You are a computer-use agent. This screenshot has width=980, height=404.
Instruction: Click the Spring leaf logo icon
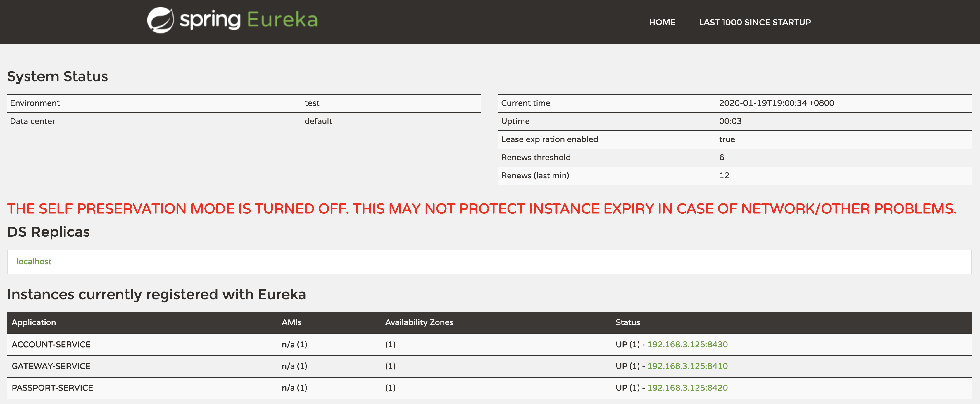coord(161,20)
